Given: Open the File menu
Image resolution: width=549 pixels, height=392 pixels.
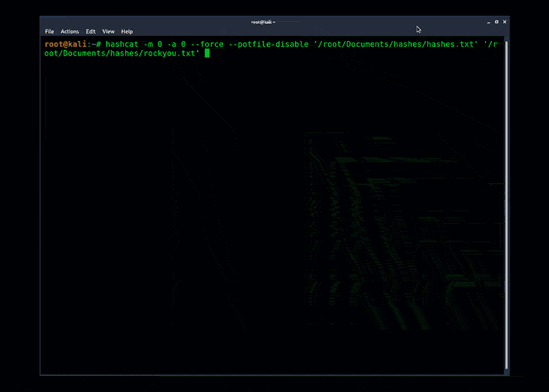Looking at the screenshot, I should tap(50, 31).
